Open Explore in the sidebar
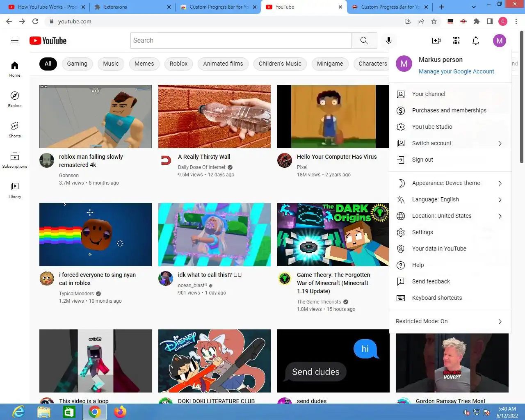This screenshot has width=525, height=420. [x=15, y=99]
